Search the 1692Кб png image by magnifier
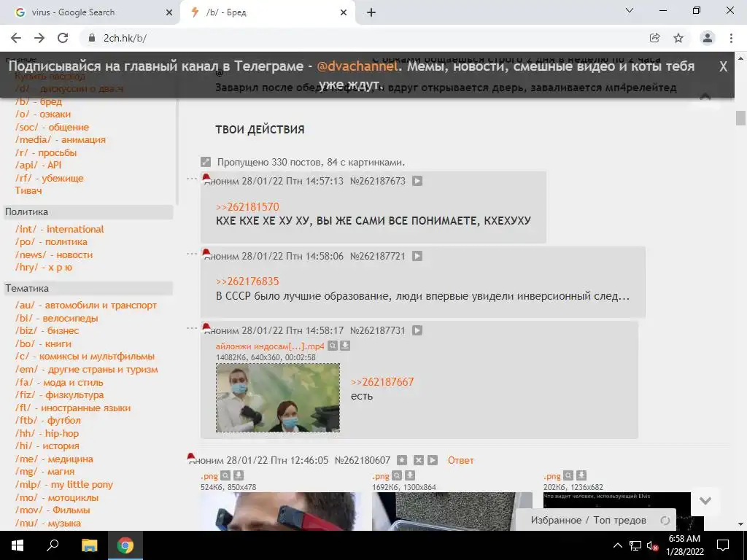 [397, 475]
